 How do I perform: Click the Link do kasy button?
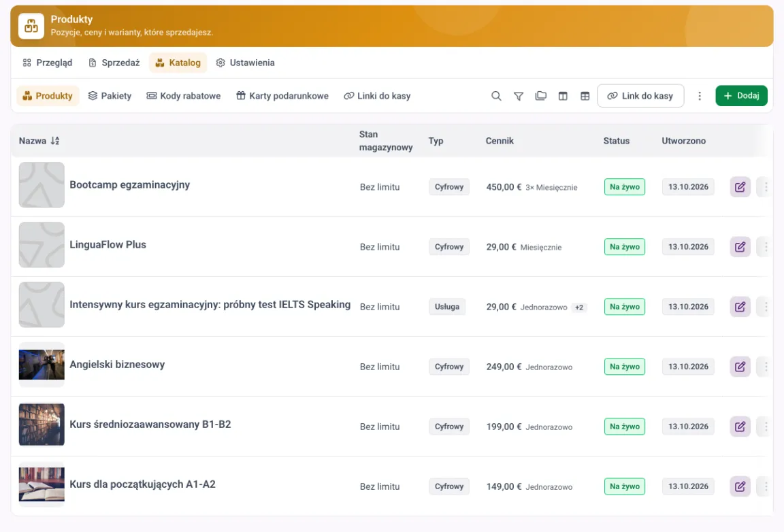(x=640, y=96)
